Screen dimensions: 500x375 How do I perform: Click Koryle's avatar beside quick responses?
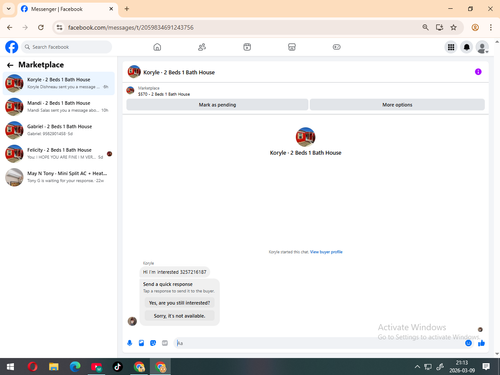click(132, 321)
